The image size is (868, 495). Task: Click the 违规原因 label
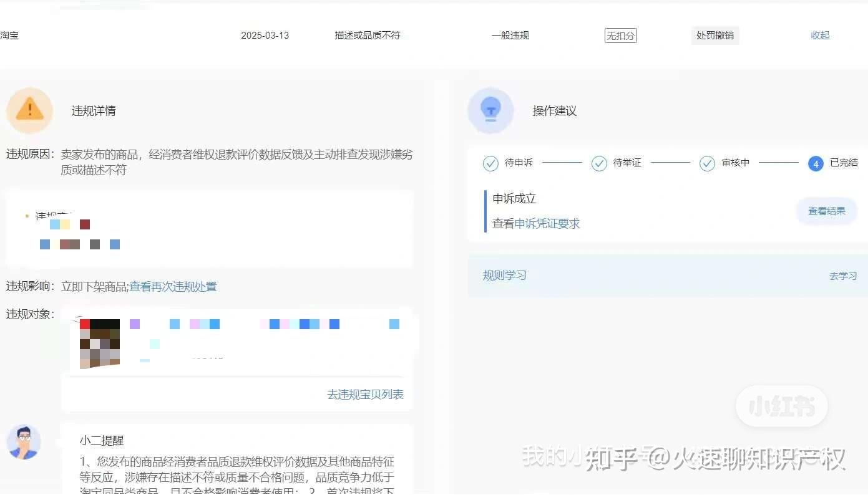30,154
